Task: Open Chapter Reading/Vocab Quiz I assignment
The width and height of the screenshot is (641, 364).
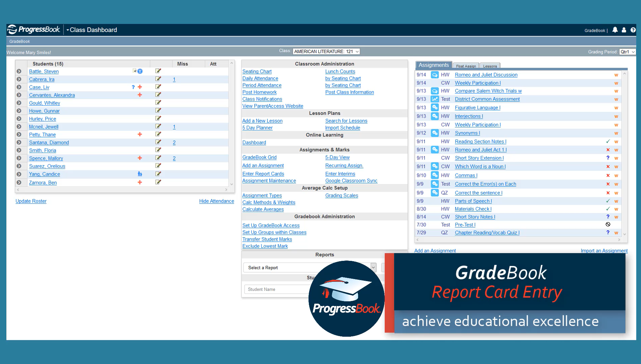Action: click(x=487, y=233)
